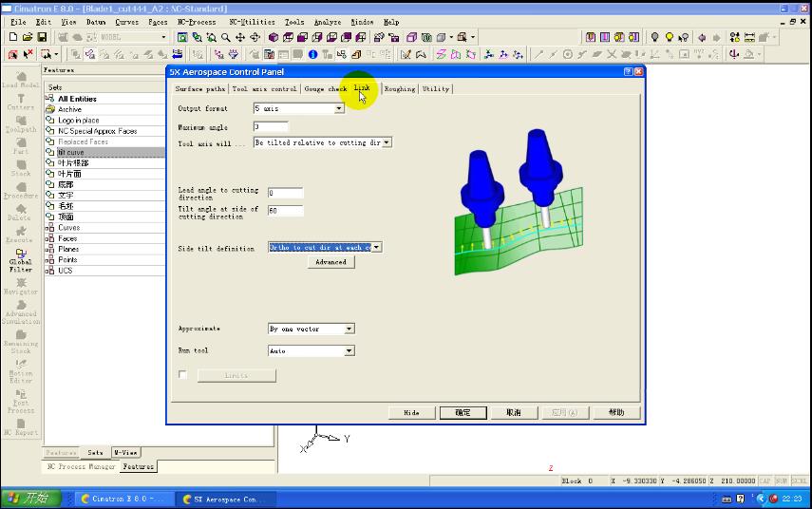The image size is (812, 509).
Task: Click the Cutters sidebar icon
Action: tap(21, 102)
